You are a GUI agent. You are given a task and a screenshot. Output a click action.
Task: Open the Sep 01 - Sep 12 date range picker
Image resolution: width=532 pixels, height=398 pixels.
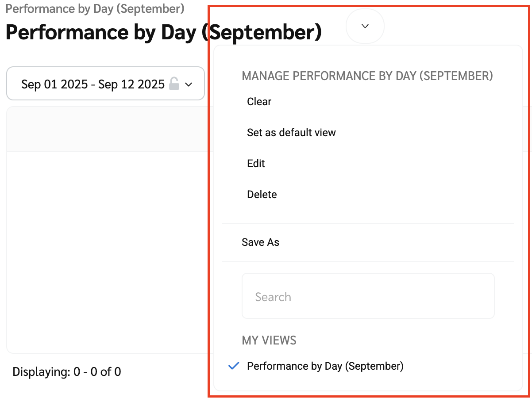click(105, 84)
